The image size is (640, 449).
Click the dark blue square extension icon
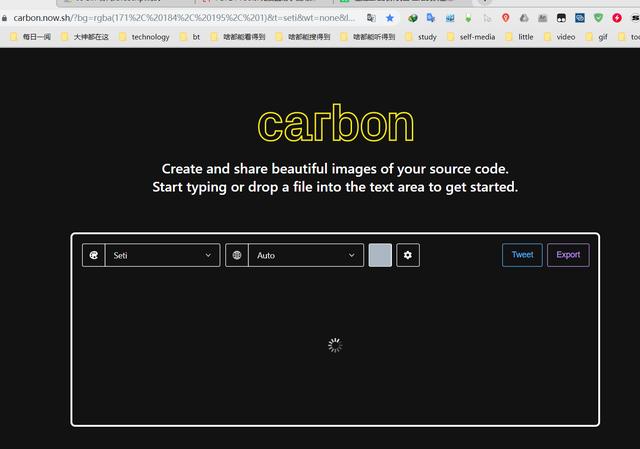click(580, 18)
